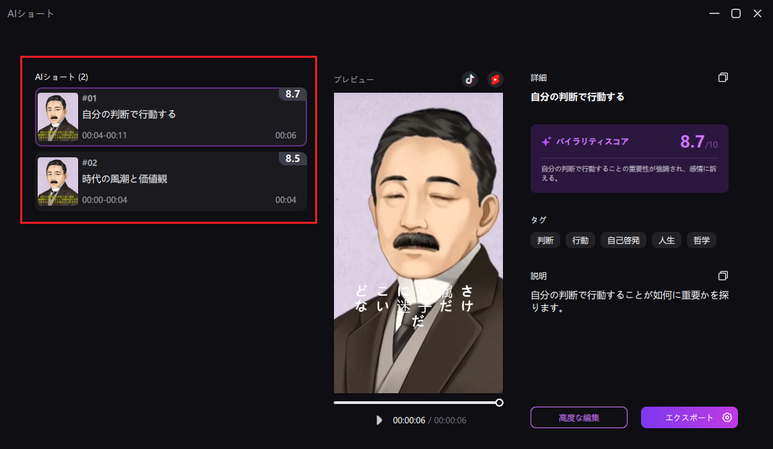Maximize the AIショート window
This screenshot has height=449, width=773.
pyautogui.click(x=736, y=14)
